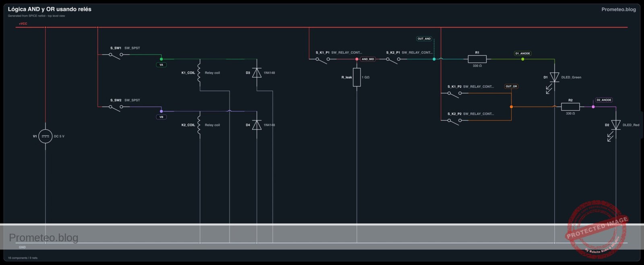The image size is (644, 265).
Task: Select the D4 diode symbol
Action: click(x=257, y=125)
